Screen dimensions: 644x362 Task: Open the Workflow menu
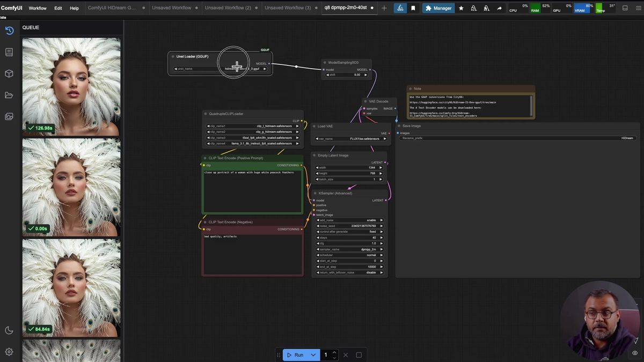pyautogui.click(x=38, y=8)
